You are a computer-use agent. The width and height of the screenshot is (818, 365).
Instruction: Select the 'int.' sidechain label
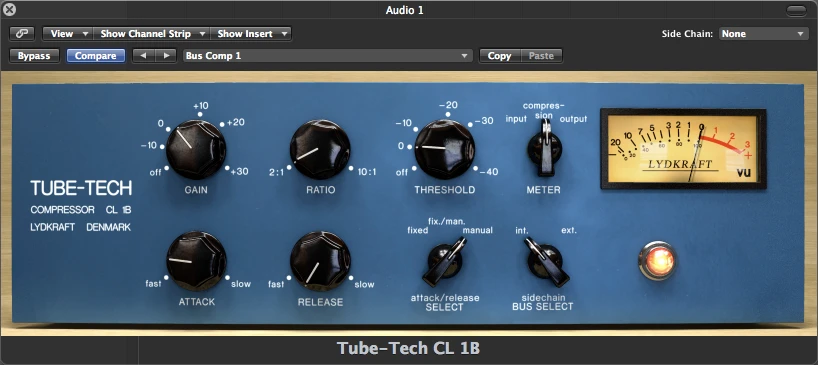tap(522, 230)
